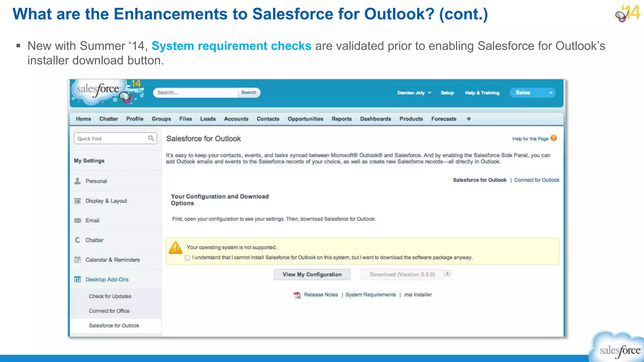Open the Accounts tab

[236, 119]
